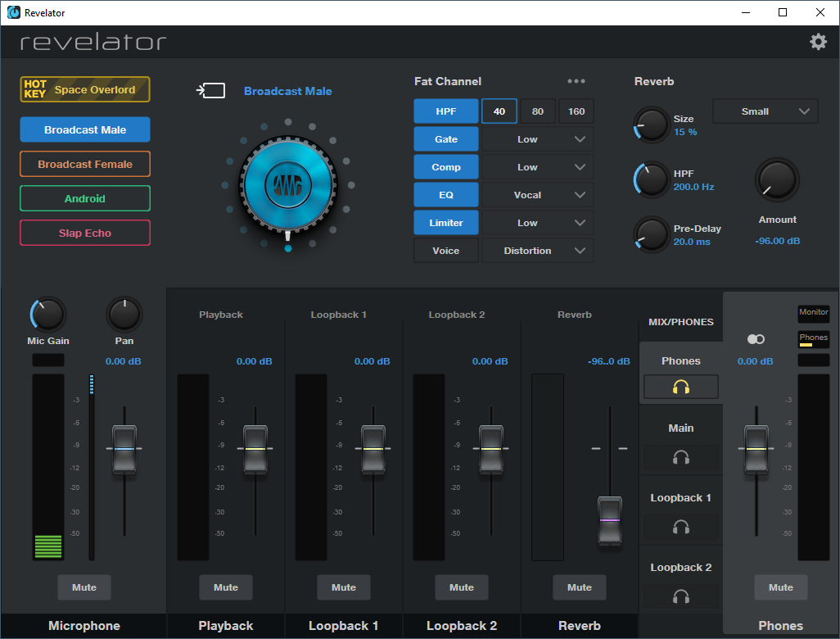Mute the Microphone channel
This screenshot has width=840, height=639.
pos(84,587)
